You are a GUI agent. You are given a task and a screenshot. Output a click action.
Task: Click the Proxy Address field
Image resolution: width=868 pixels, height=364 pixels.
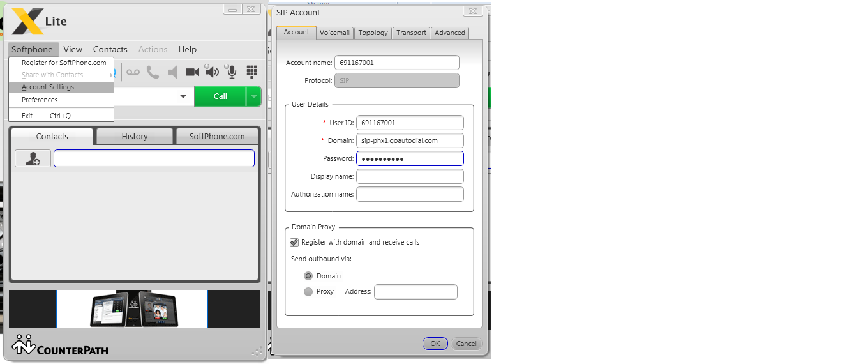pos(415,292)
